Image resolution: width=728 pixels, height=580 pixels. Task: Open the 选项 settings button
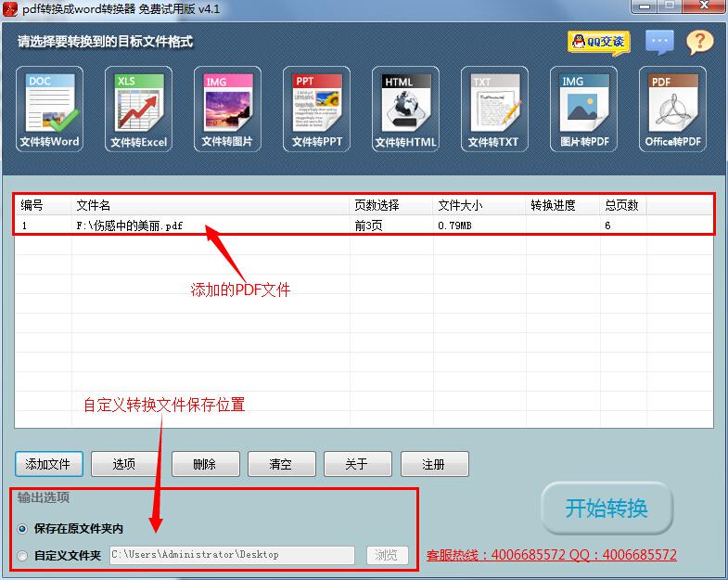point(125,464)
